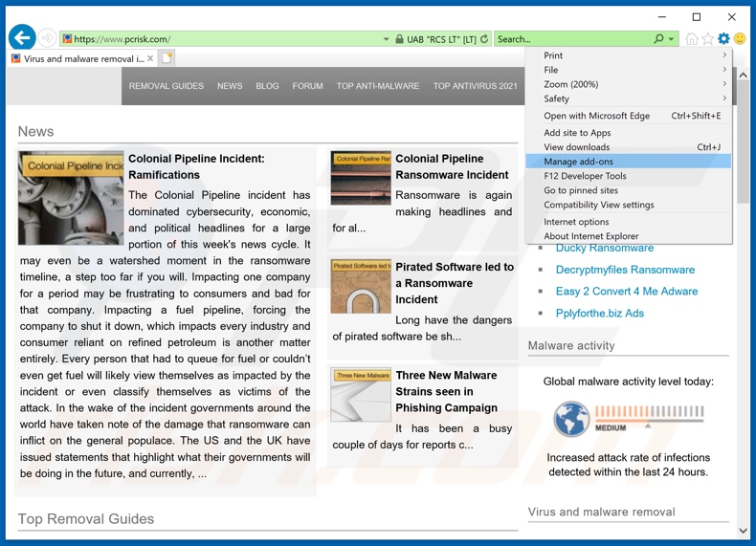
Task: Open the address bar autocomplete dropdown arrow
Action: coord(386,39)
